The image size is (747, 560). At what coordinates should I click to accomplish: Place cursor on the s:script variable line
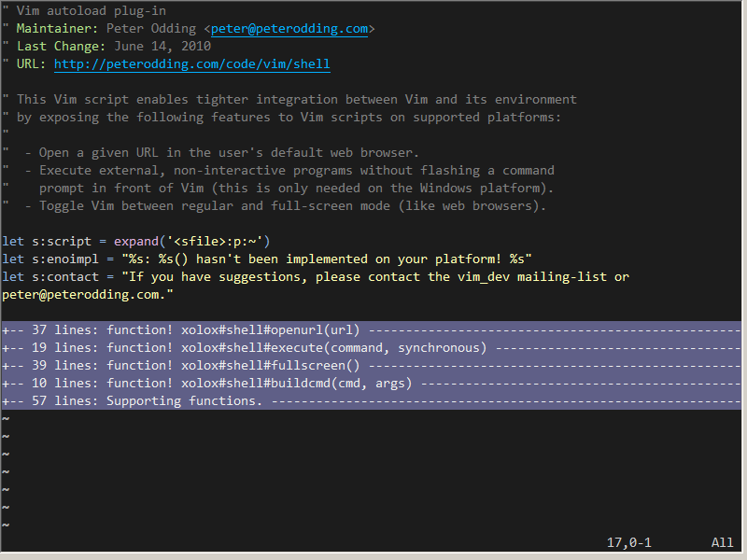[x=135, y=242]
